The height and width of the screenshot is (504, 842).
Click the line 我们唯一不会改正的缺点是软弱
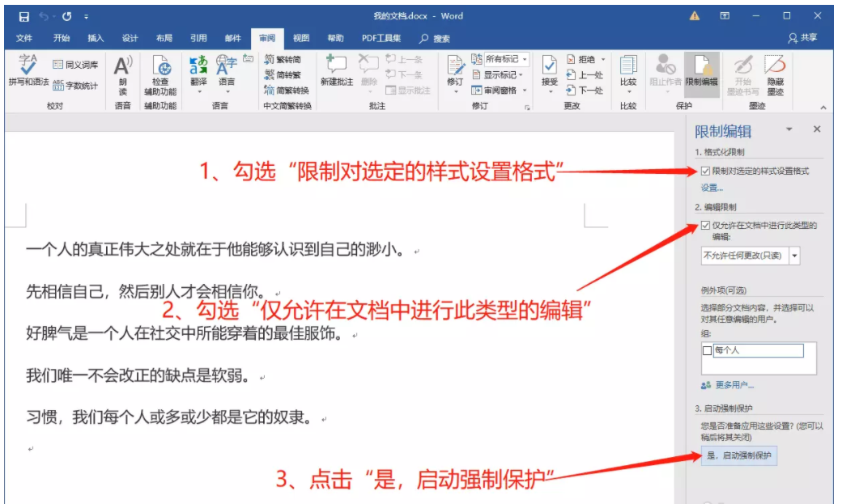(x=138, y=375)
